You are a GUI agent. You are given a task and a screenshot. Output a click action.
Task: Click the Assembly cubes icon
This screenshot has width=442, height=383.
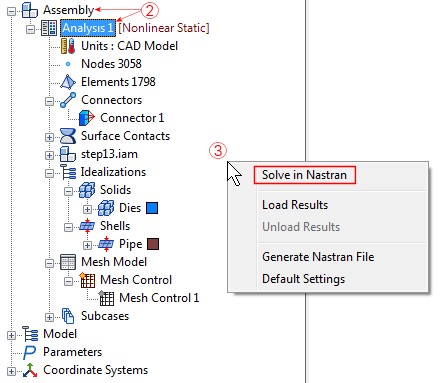click(x=30, y=10)
